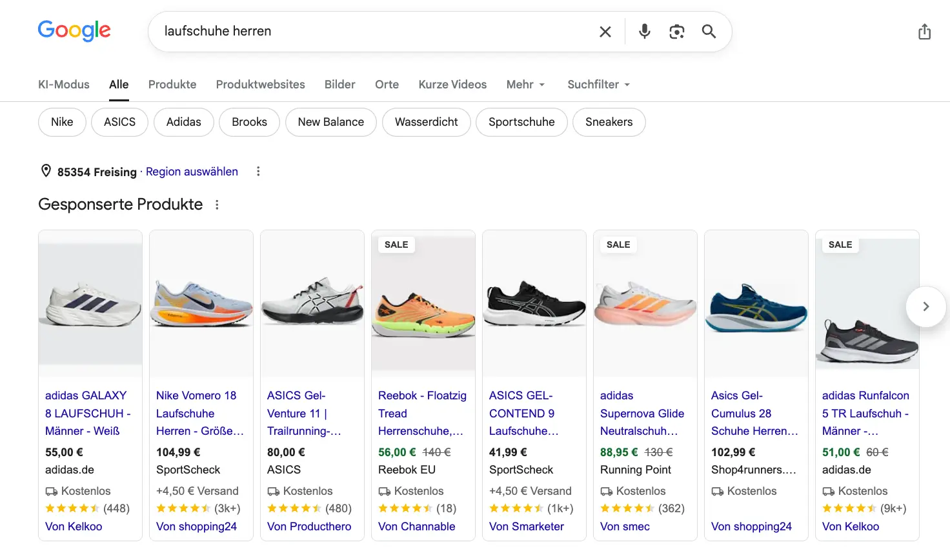Click the location pin icon beside 85354 Freising
950x560 pixels.
[x=46, y=171]
